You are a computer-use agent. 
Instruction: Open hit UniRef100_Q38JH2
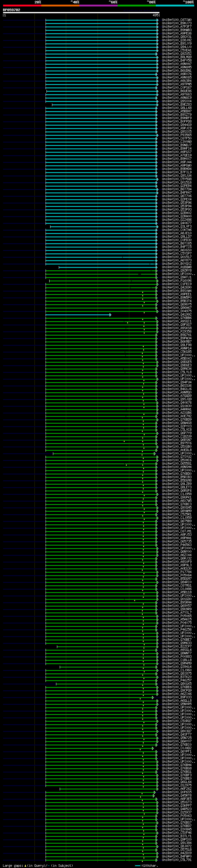click(x=177, y=40)
